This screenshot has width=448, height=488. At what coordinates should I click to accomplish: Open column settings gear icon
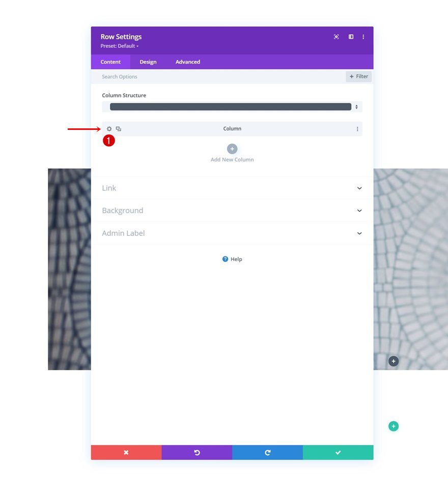point(109,129)
